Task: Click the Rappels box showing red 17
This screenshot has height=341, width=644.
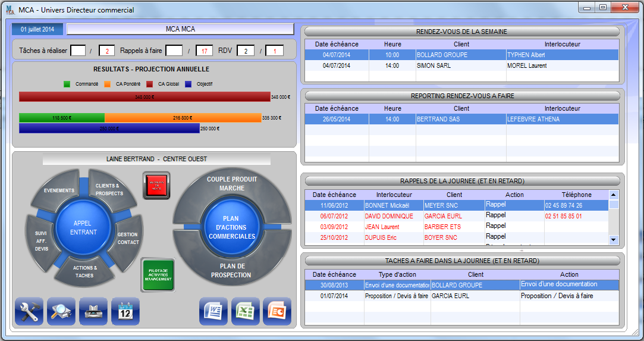Action: pyautogui.click(x=204, y=51)
